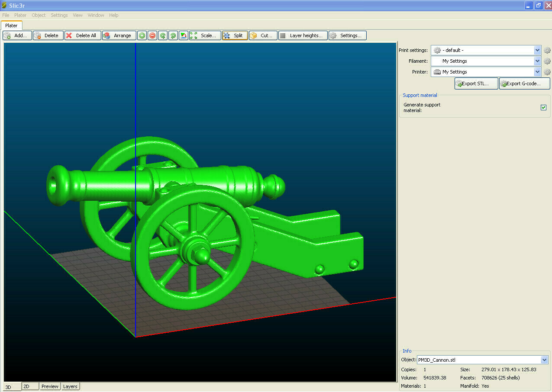Screen dimensions: 552x392
Task: Open the Print settings dropdown
Action: click(x=537, y=50)
